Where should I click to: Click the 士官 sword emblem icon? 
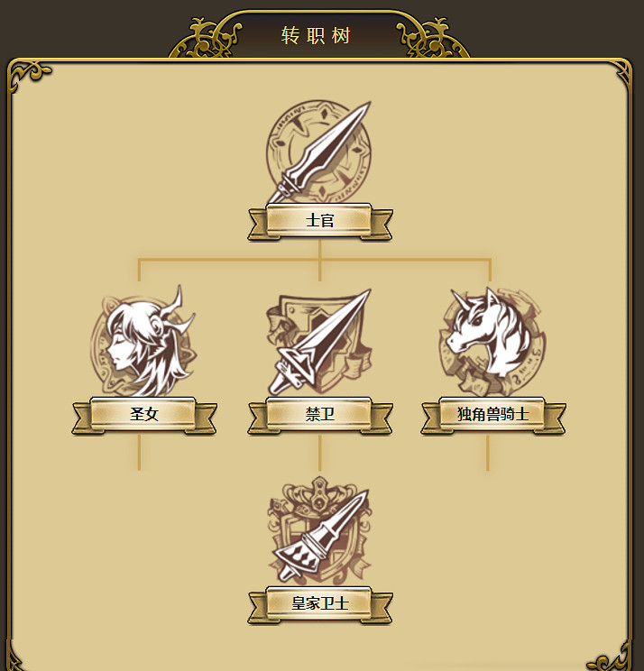(x=318, y=152)
